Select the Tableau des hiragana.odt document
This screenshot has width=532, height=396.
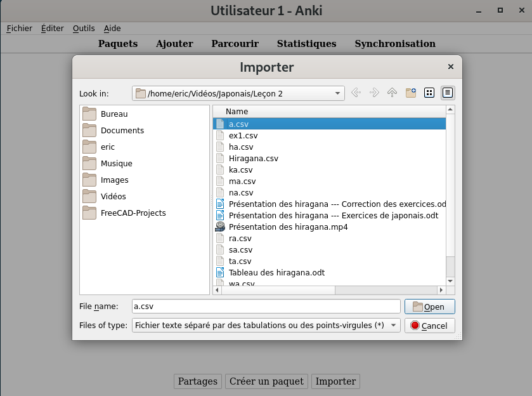point(276,273)
